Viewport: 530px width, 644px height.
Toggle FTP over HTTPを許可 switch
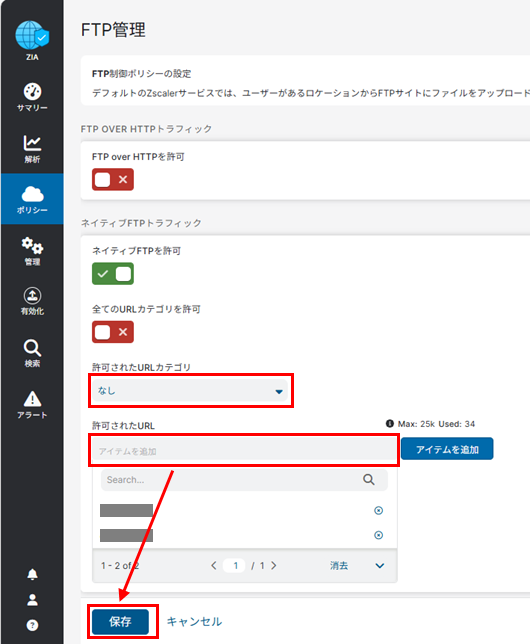(x=113, y=179)
